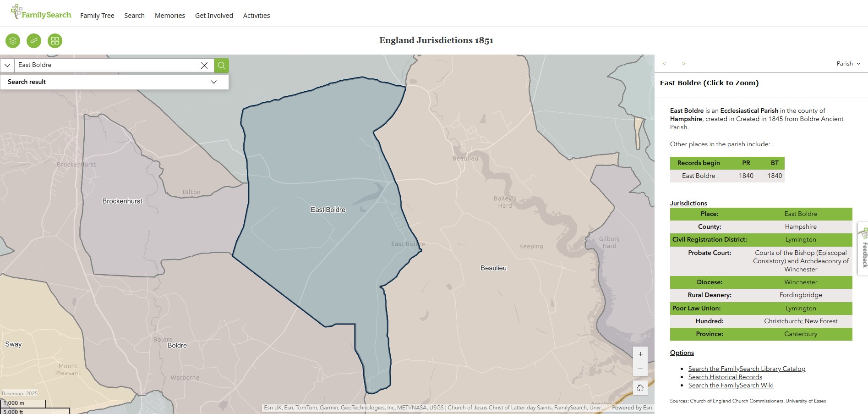The width and height of the screenshot is (868, 414).
Task: Open the basemap gallery grid icon
Action: (55, 41)
